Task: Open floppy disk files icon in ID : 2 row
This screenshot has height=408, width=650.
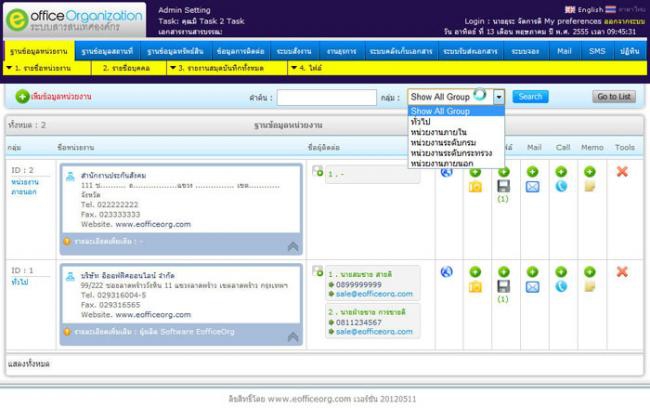Action: [504, 186]
